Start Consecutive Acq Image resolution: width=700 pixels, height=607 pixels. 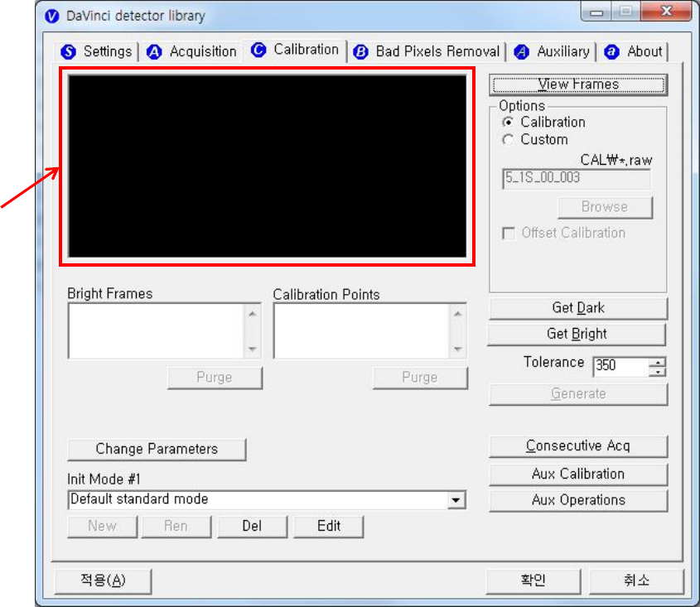578,446
